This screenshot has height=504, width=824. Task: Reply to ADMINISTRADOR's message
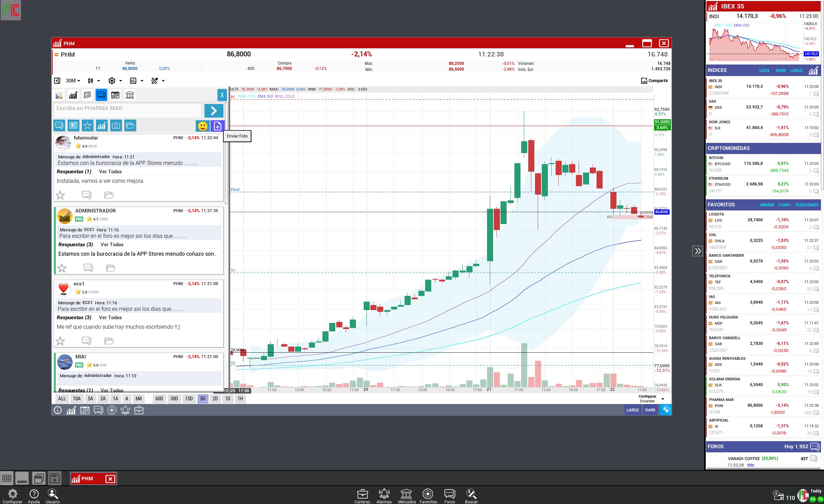tap(88, 268)
